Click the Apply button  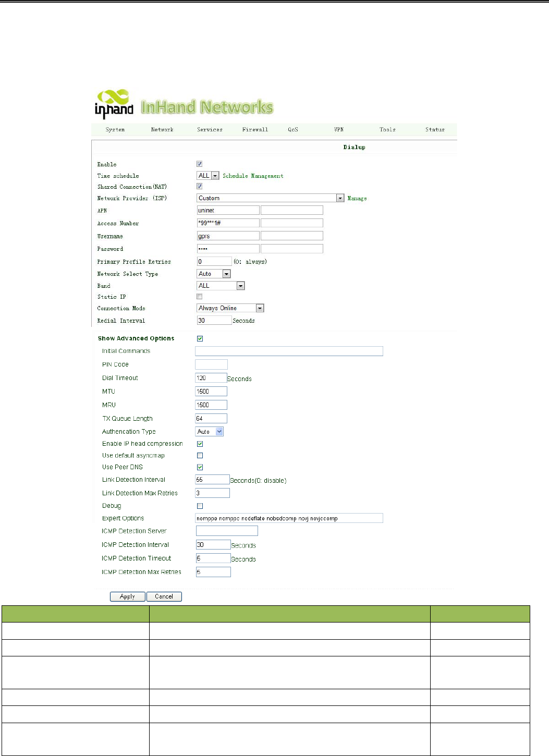tap(128, 596)
